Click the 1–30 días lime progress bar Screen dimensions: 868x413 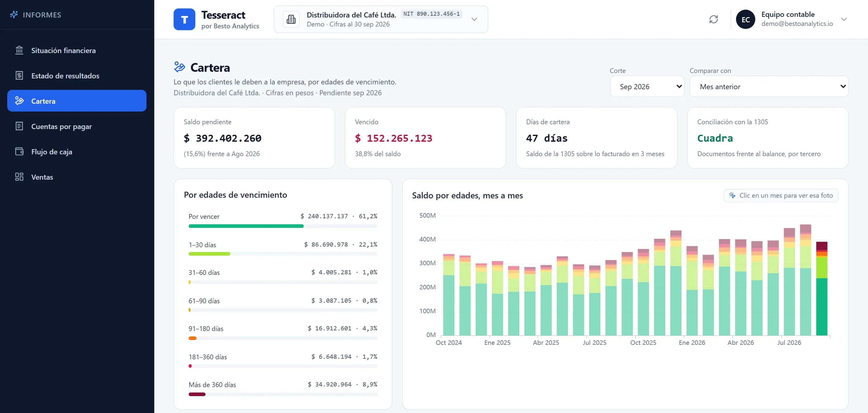pos(209,254)
